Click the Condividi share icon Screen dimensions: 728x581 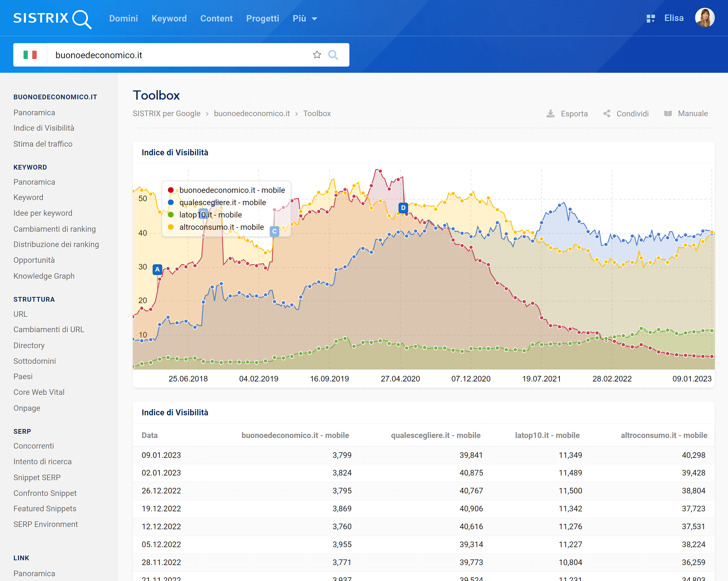[x=607, y=114]
